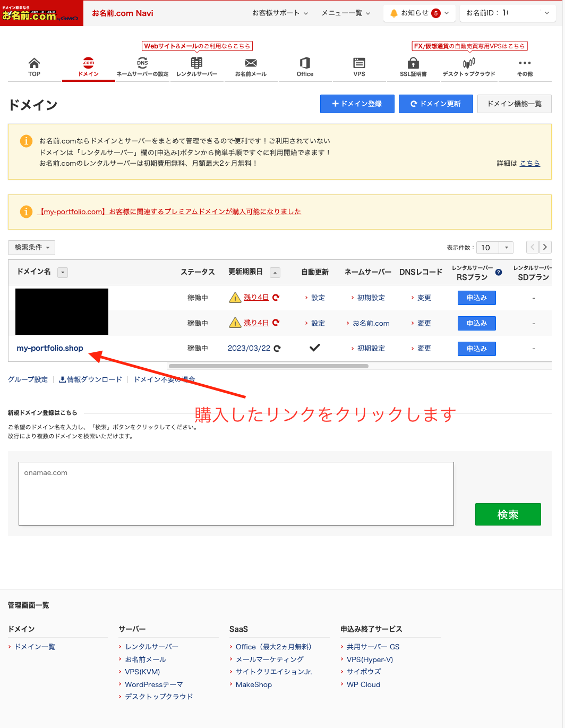Screen dimensions: 565x728
Task: Open the ドメイン名 sort dropdown
Action: (63, 272)
